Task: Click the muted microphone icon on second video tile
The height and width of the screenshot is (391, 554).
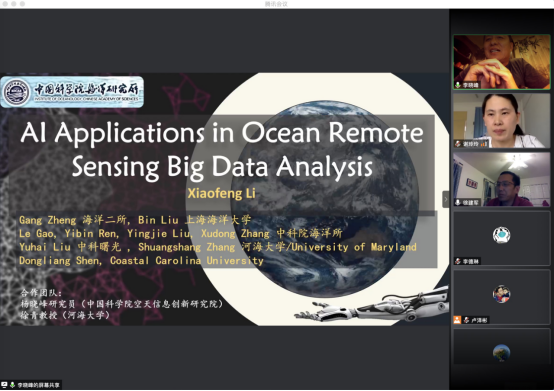Action: pos(458,144)
